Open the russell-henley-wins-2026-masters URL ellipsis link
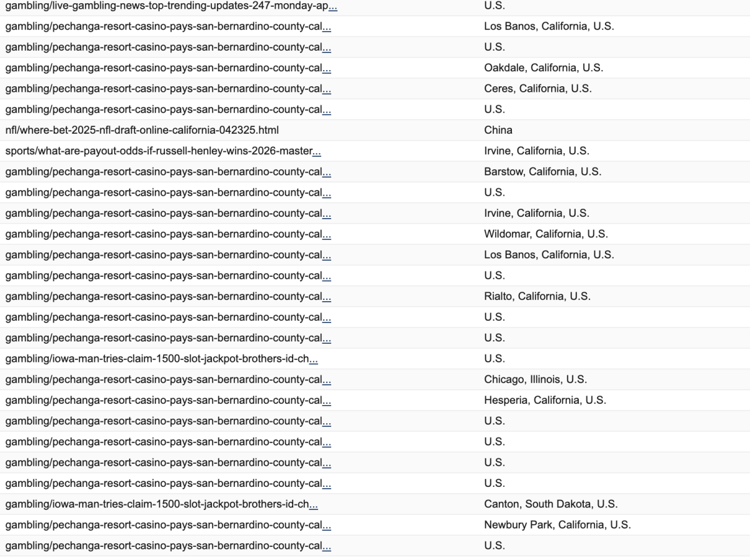 (316, 151)
